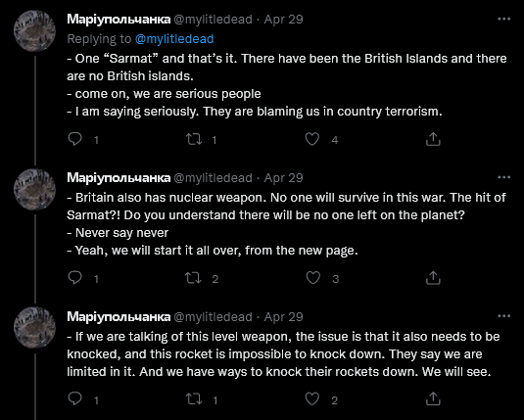Open avatar of first tweet's author
Screen dimensions: 524x420
click(x=34, y=30)
